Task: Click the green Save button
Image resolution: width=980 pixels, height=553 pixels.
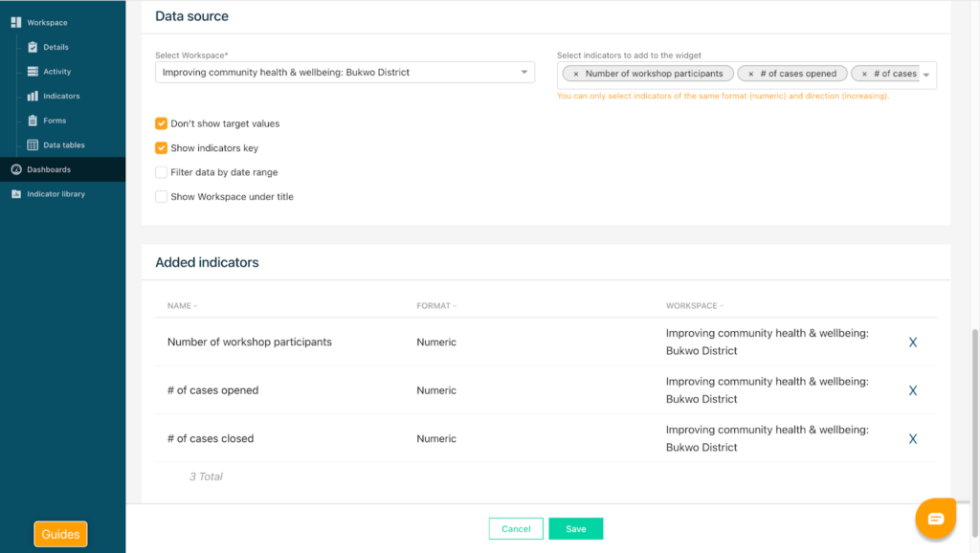Action: pos(575,529)
